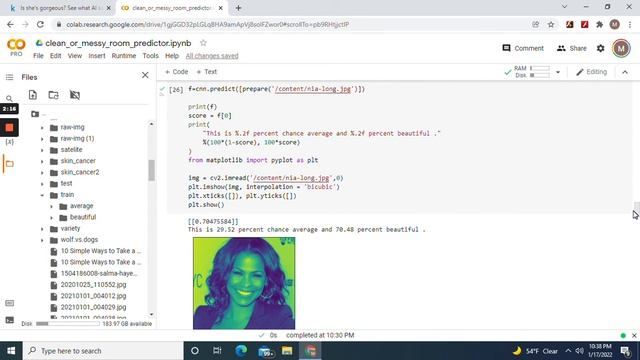Open notebook settings gear

point(600,48)
